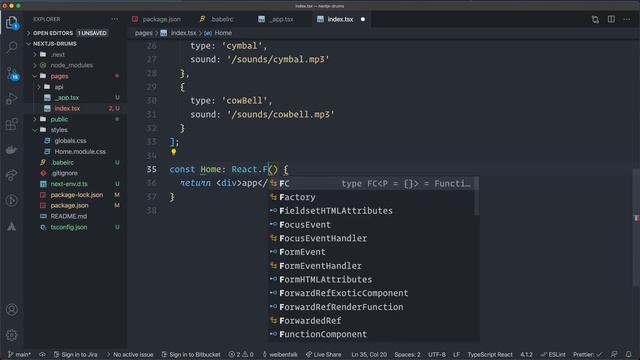Open the Docker view icon
The width and height of the screenshot is (640, 360).
coord(12,149)
